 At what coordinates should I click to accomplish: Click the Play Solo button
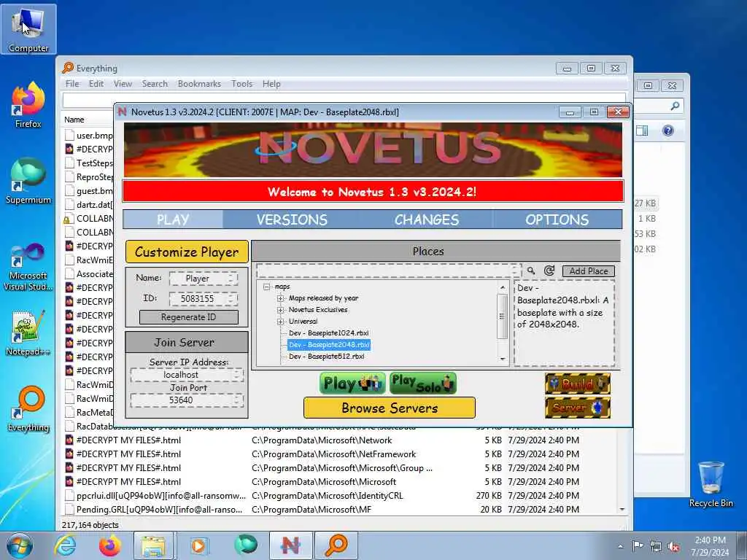(423, 384)
